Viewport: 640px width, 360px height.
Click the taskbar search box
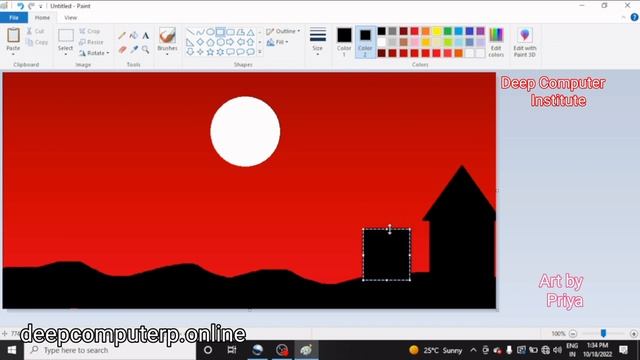pos(110,350)
